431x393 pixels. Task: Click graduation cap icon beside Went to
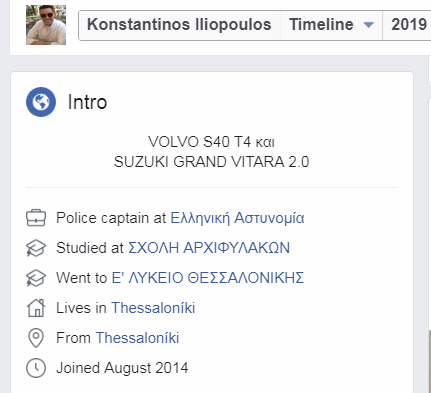click(x=36, y=278)
